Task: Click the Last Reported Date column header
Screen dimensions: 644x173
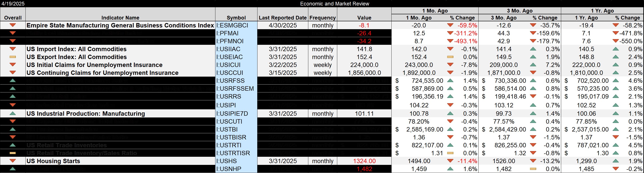Action: (x=282, y=18)
